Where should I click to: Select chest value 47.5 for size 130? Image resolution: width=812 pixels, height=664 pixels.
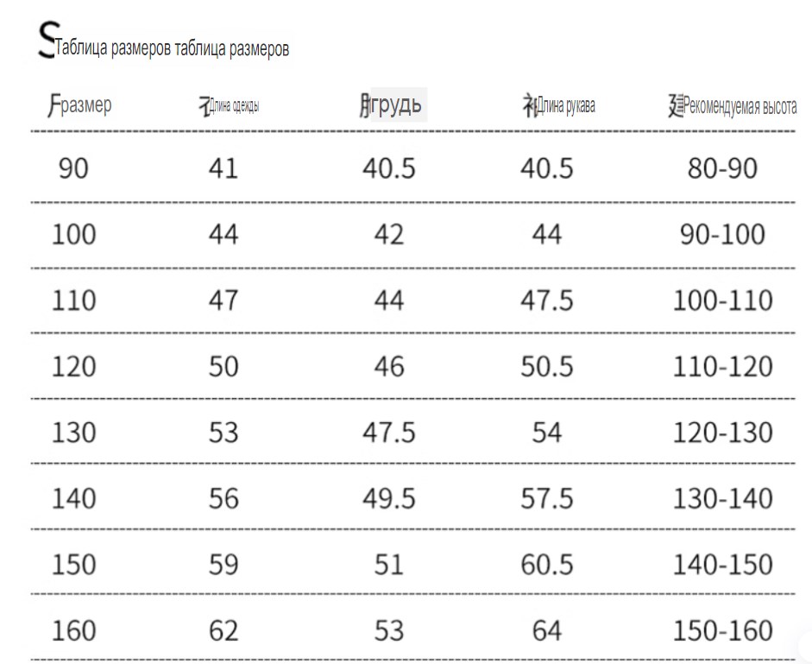(x=389, y=433)
